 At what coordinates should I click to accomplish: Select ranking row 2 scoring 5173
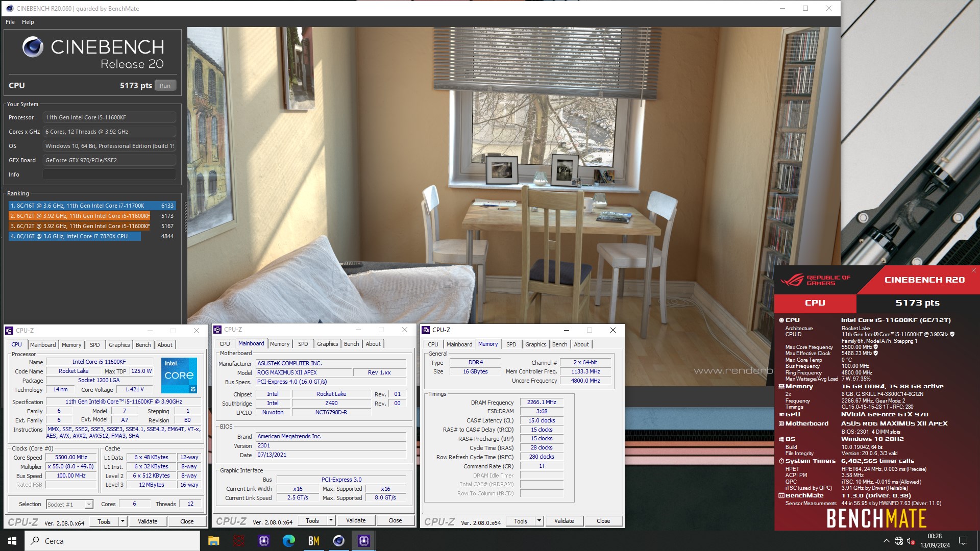click(x=92, y=216)
